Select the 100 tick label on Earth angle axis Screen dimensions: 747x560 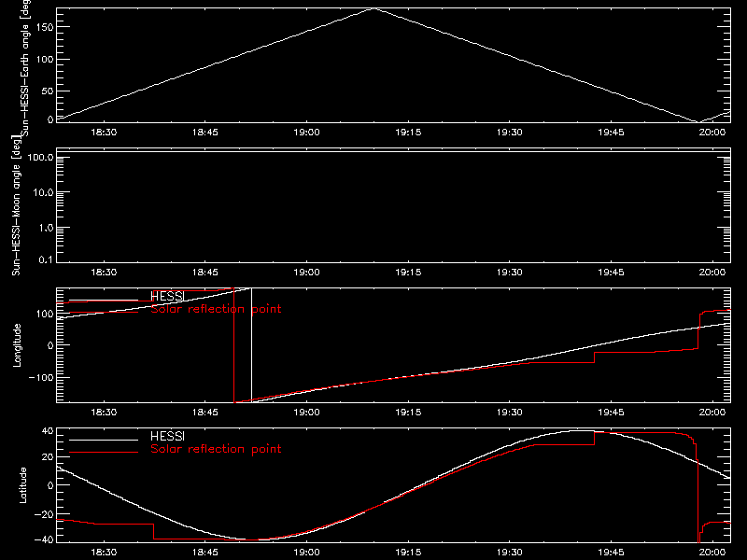[x=45, y=60]
